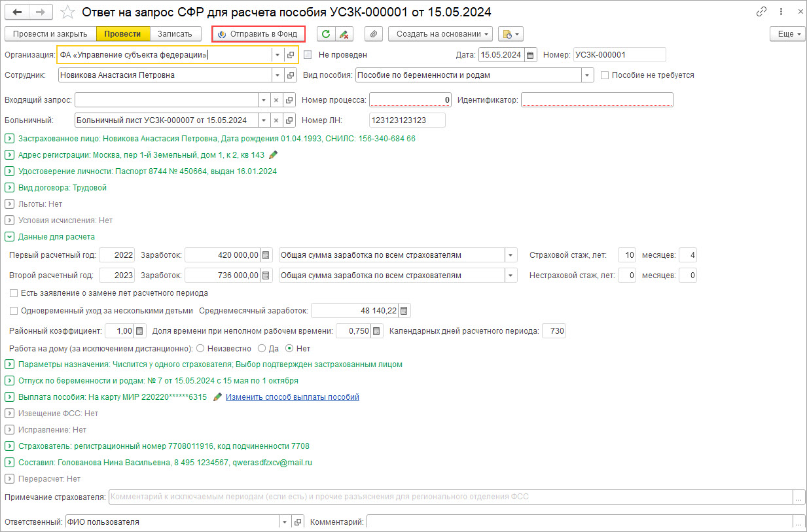Enable Пособие не требуется checkbox
The width and height of the screenshot is (807, 532).
(605, 75)
